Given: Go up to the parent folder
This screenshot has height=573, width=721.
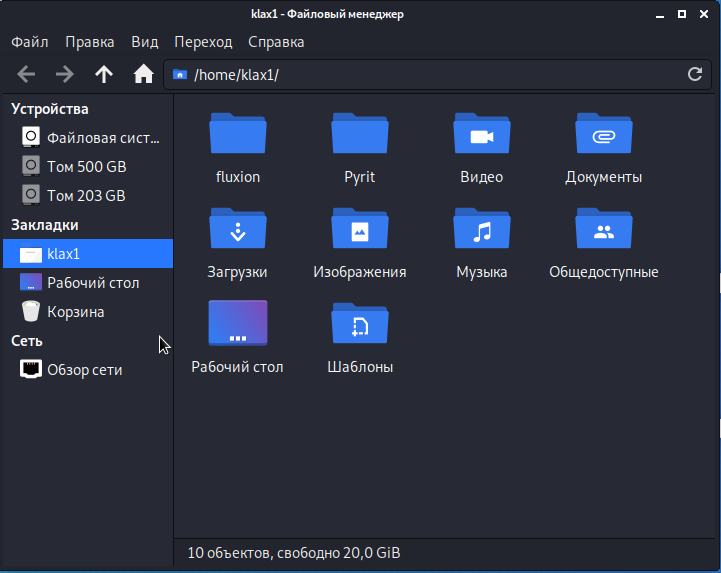Looking at the screenshot, I should click(104, 74).
